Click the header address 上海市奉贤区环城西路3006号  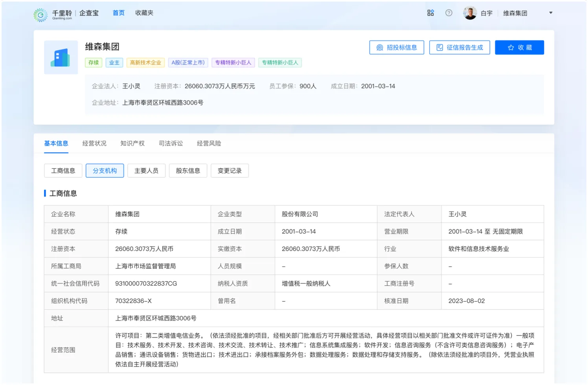(163, 103)
